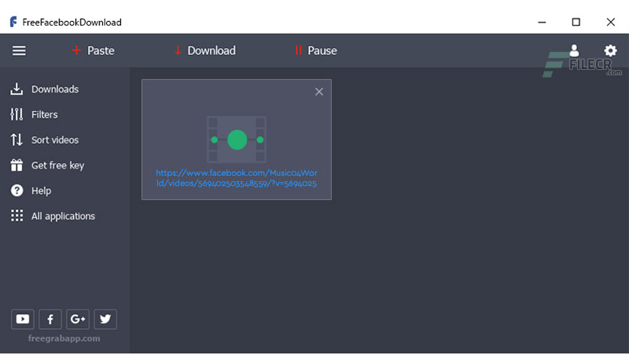
Task: Click the green video loading thumbnail
Action: (x=237, y=139)
